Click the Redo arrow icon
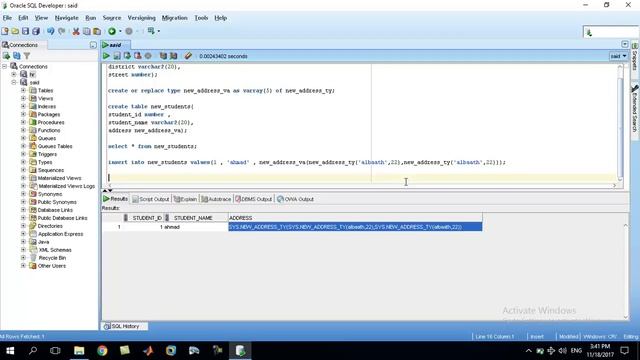Screen dimensions: 640x360 point(62,31)
